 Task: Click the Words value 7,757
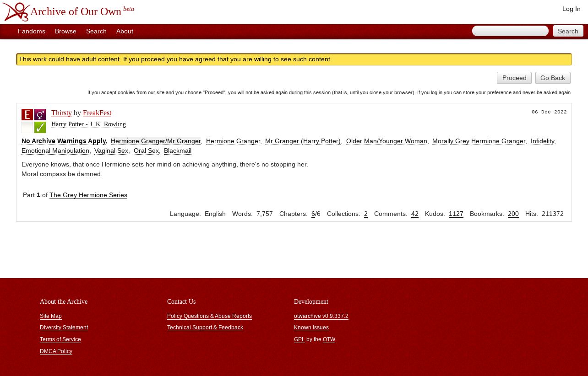click(265, 214)
